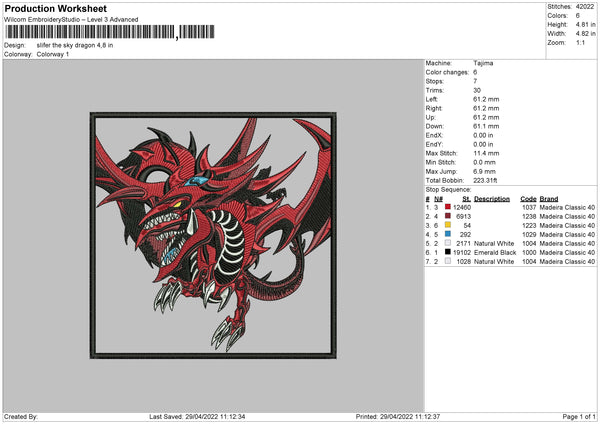Click the 'Emerald Black' description
This screenshot has height=424, width=600.
(495, 253)
